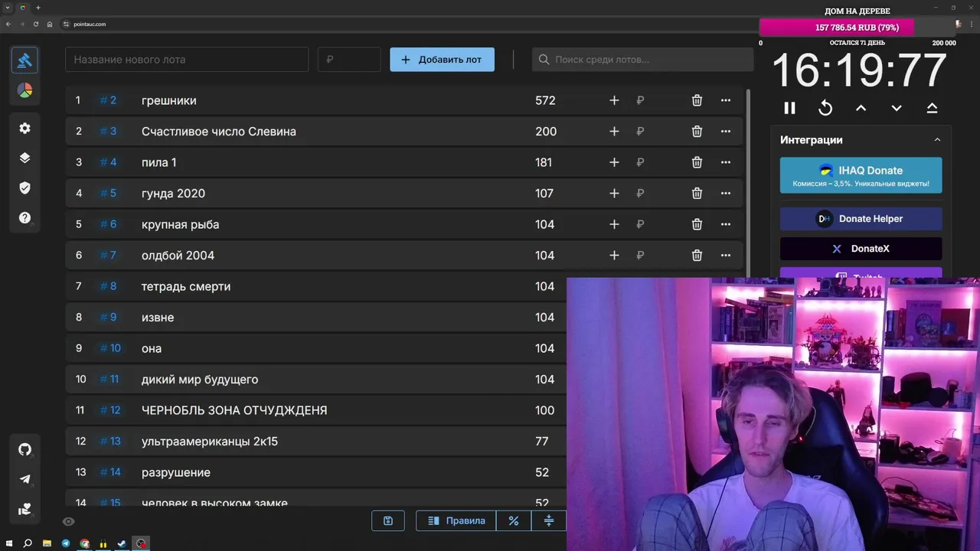Pause the auction timer
Viewport: 980px width, 551px height.
(x=789, y=108)
